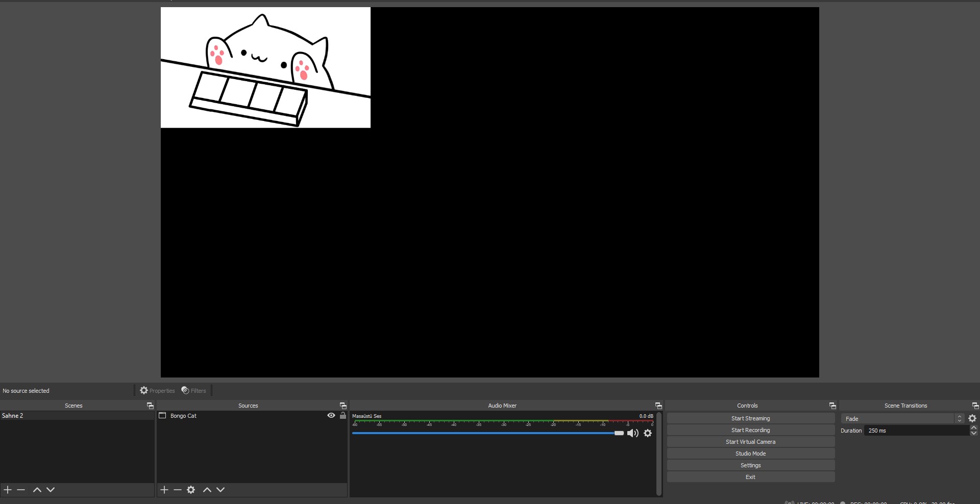This screenshot has height=504, width=980.
Task: Pop out the Audio Mixer panel
Action: pyautogui.click(x=658, y=406)
